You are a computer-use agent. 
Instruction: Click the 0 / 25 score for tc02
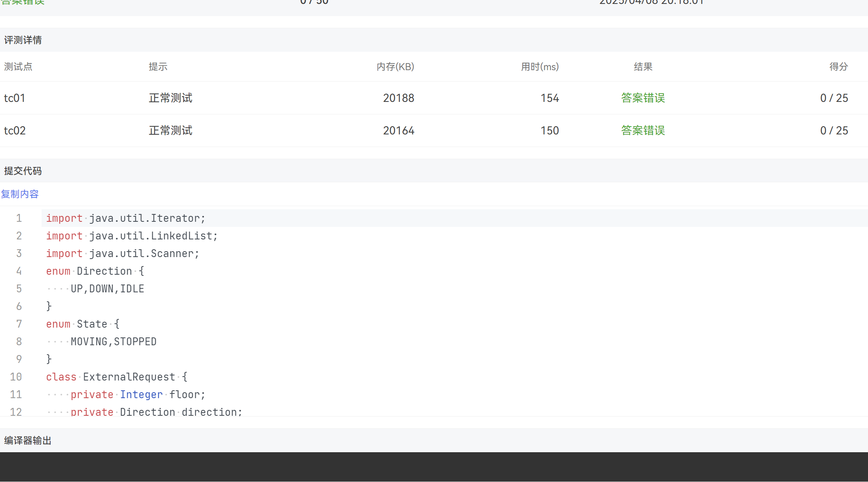(x=834, y=130)
